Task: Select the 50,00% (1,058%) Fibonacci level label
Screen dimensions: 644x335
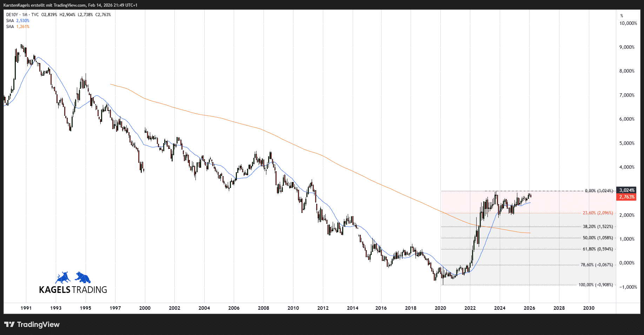Action: (598, 238)
